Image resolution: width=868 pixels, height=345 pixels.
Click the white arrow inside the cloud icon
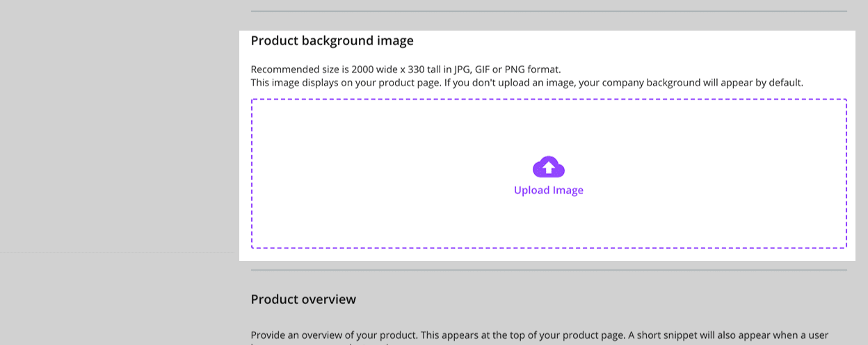[548, 167]
